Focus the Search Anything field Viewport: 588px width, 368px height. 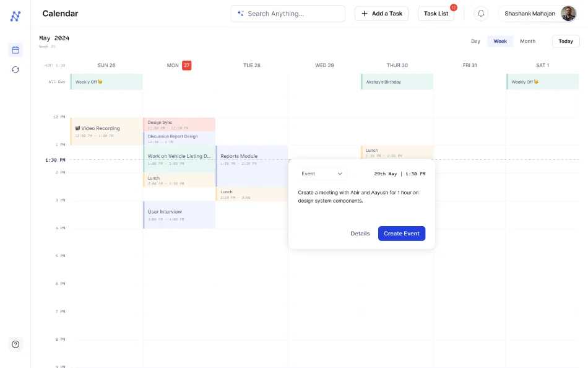288,14
